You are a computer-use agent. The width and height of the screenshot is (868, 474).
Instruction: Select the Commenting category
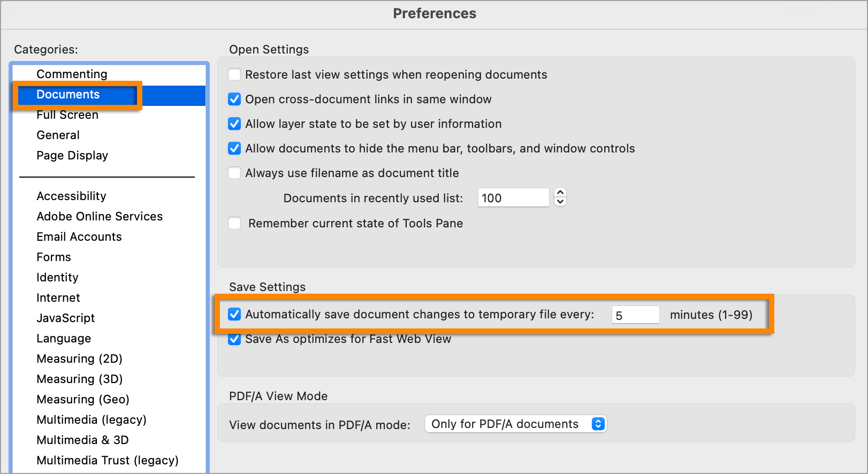click(x=72, y=74)
